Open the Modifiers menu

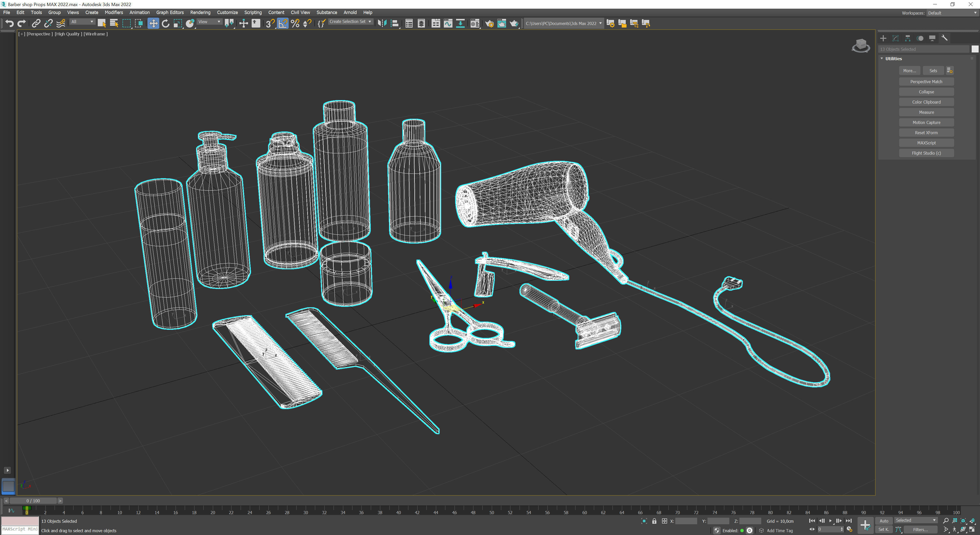(x=114, y=13)
